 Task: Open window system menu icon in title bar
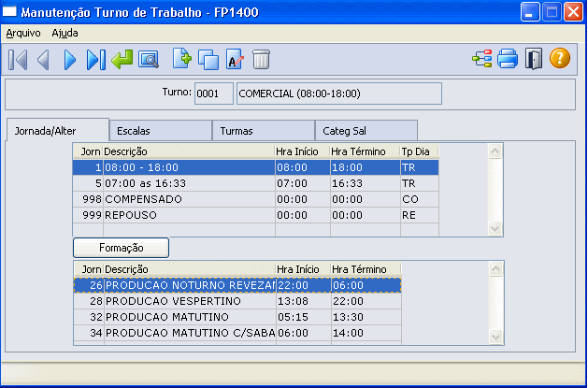pos(9,11)
